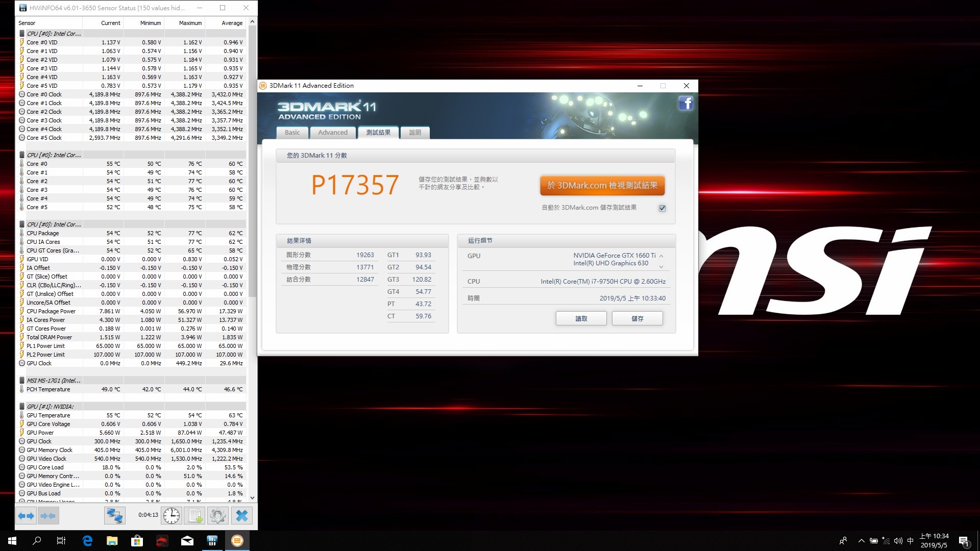Select the iGPU VID row
This screenshot has width=980, height=551.
click(x=131, y=259)
